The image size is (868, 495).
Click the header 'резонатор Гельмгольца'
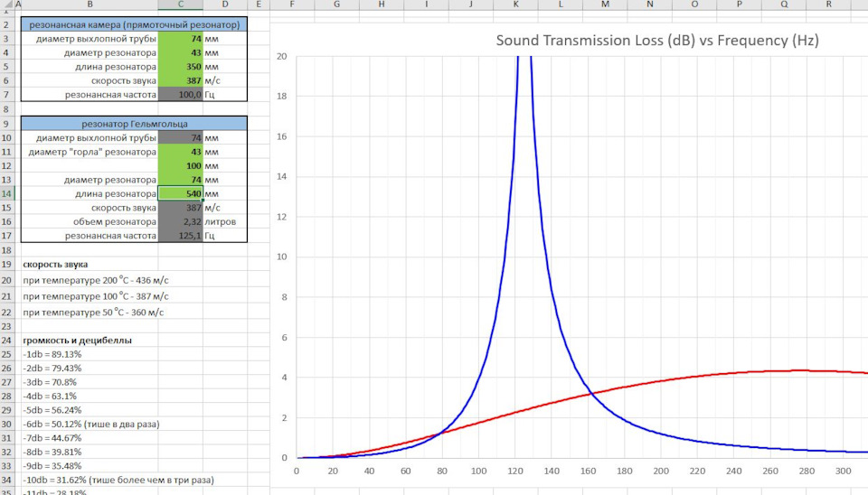[x=135, y=124]
